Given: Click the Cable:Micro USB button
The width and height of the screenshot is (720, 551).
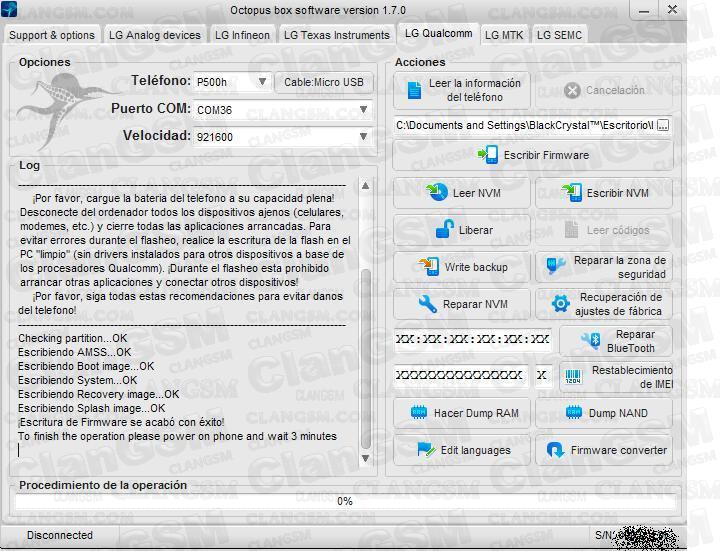Looking at the screenshot, I should click(324, 82).
